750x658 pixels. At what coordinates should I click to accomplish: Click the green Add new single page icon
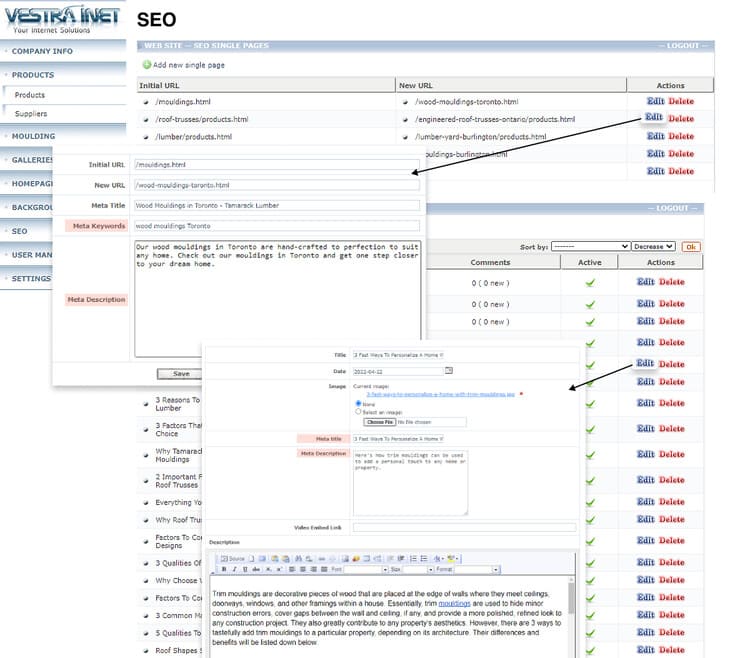pyautogui.click(x=147, y=65)
